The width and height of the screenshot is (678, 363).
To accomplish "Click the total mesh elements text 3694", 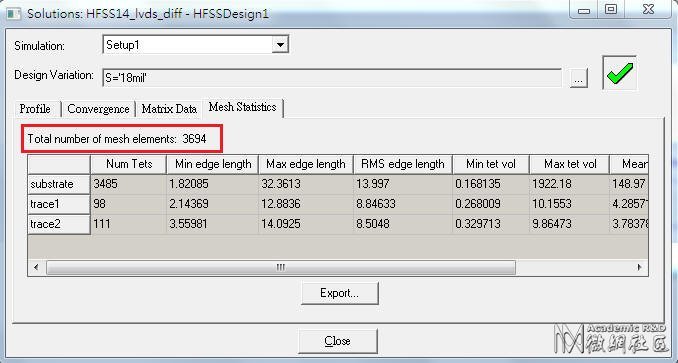I will click(117, 139).
